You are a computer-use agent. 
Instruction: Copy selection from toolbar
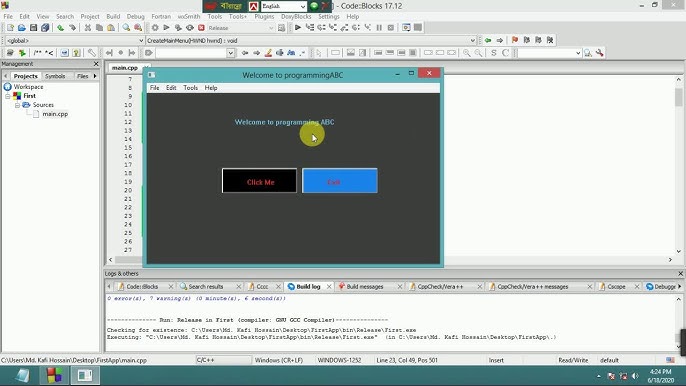coord(99,28)
